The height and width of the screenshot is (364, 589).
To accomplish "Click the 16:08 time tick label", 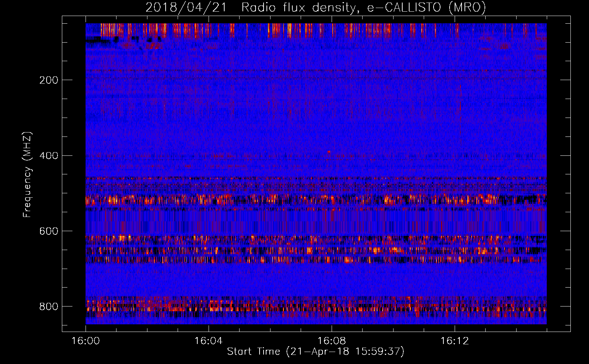I will (332, 341).
